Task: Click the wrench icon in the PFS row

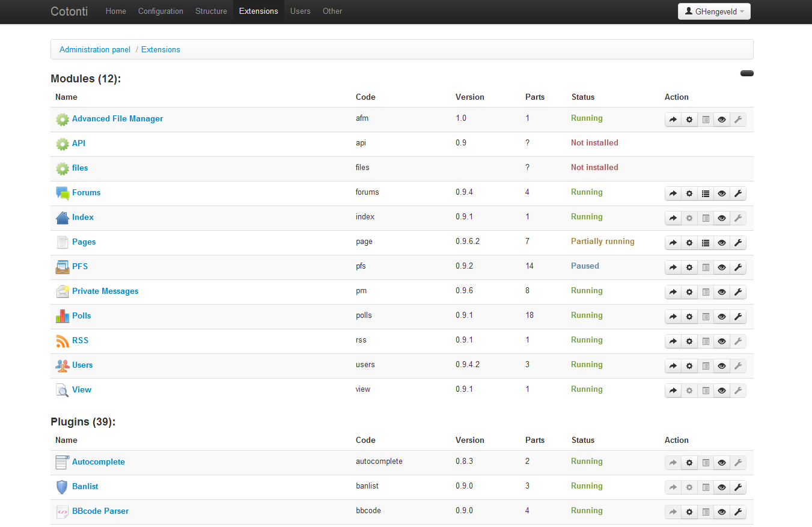Action: (738, 267)
